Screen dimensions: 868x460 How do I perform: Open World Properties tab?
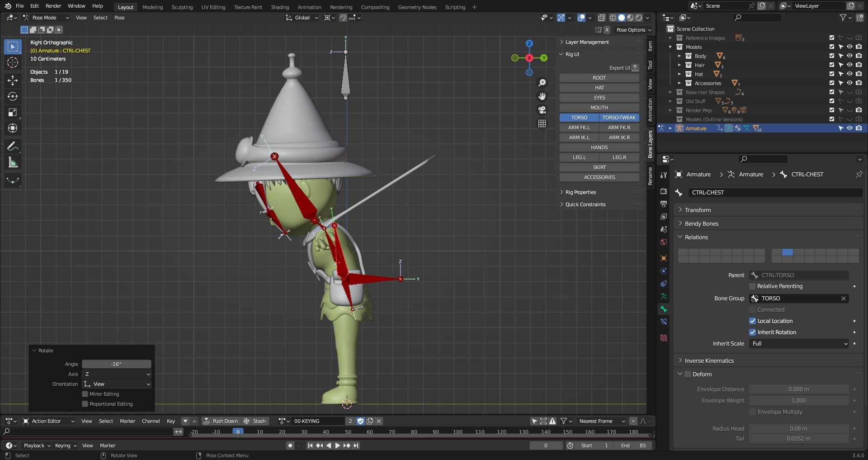(x=663, y=242)
